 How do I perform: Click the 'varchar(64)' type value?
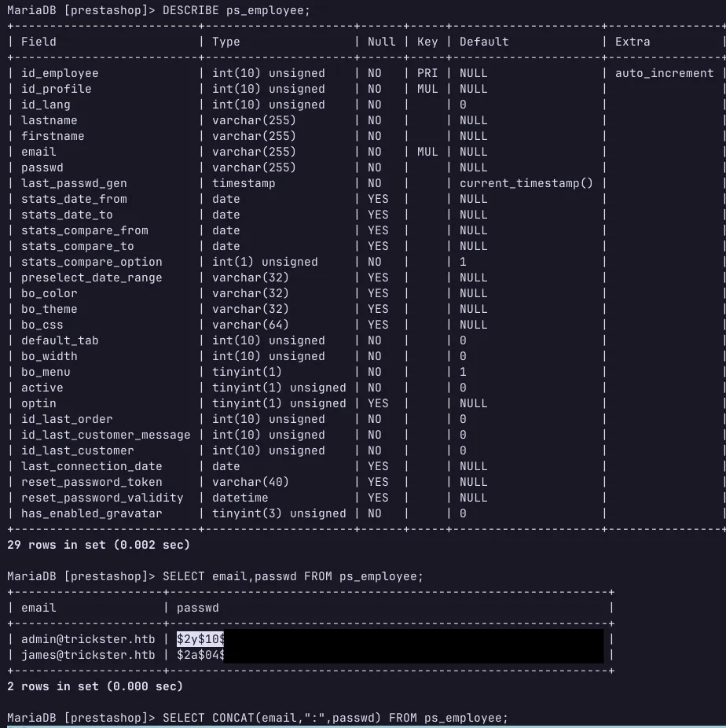pyautogui.click(x=251, y=325)
